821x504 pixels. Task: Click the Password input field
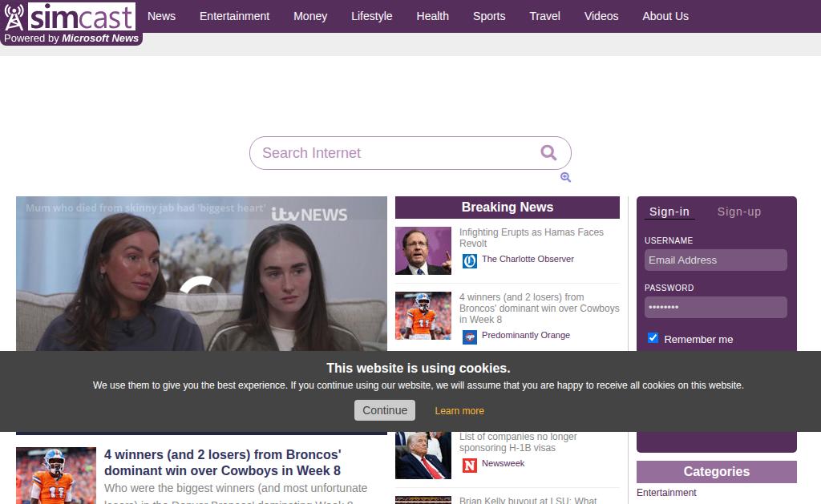(715, 307)
